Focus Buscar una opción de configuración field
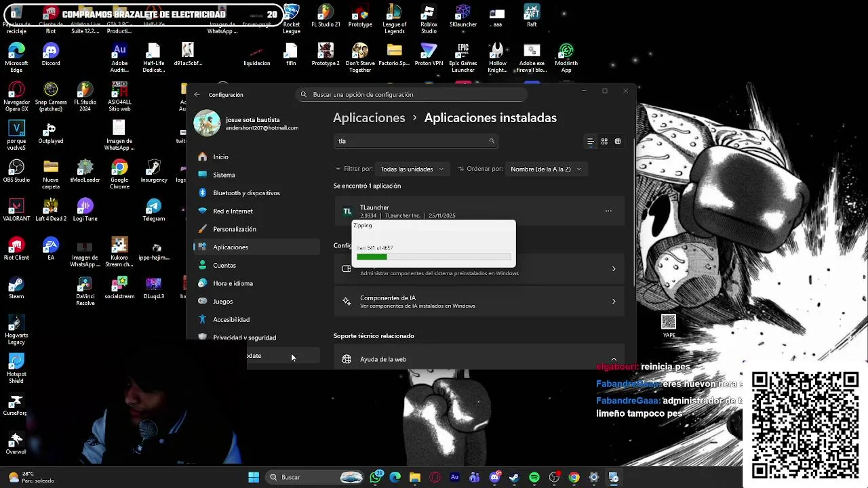The width and height of the screenshot is (868, 488). coord(412,95)
